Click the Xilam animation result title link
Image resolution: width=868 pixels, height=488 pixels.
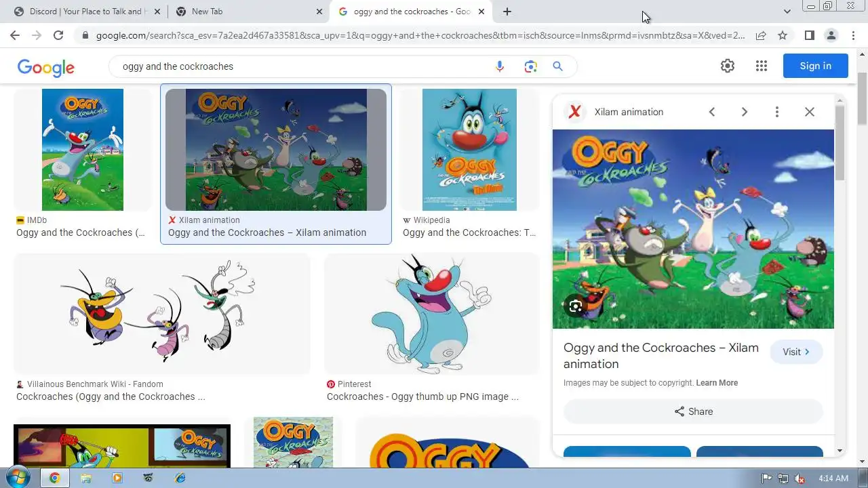pos(267,232)
